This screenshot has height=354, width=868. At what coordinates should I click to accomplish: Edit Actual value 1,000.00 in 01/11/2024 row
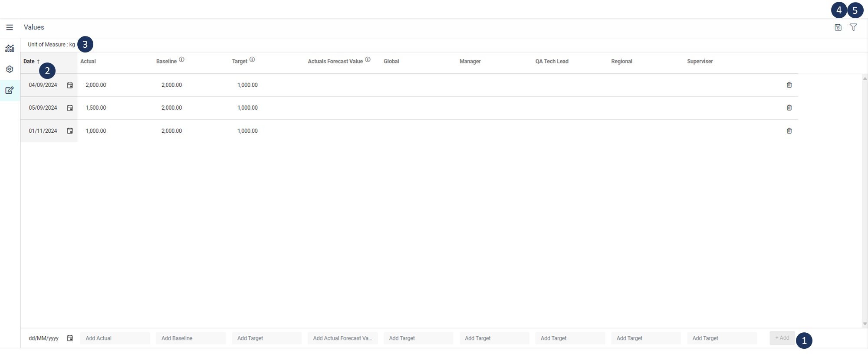[96, 131]
